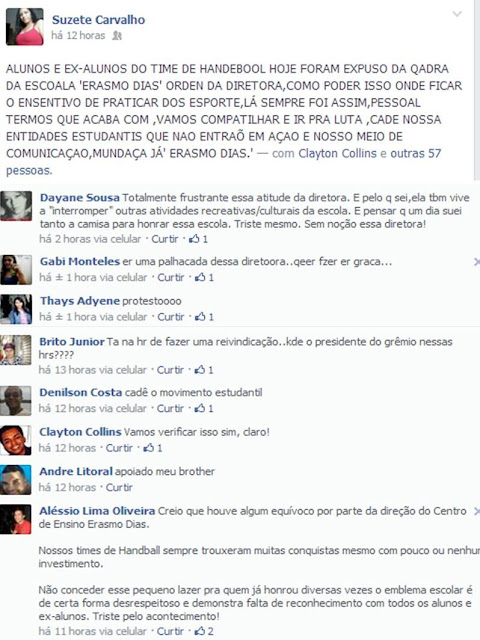Click thumbs-up count on Brito Junior's comment

coord(204,370)
